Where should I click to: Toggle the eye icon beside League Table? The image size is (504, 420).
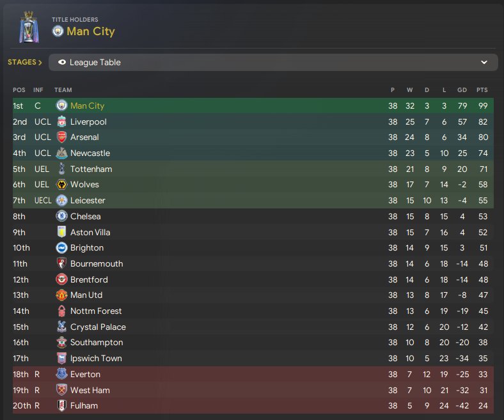62,63
